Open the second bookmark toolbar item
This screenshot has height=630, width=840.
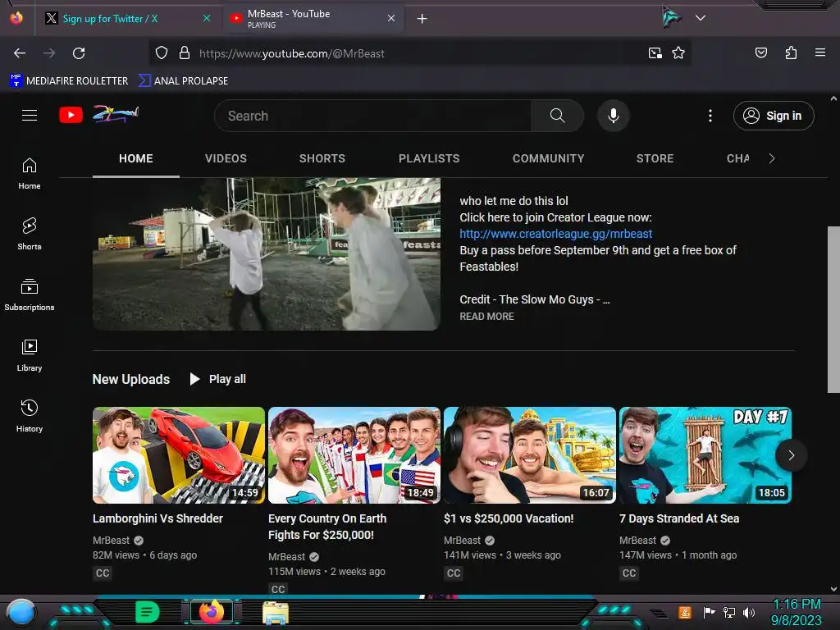(183, 81)
